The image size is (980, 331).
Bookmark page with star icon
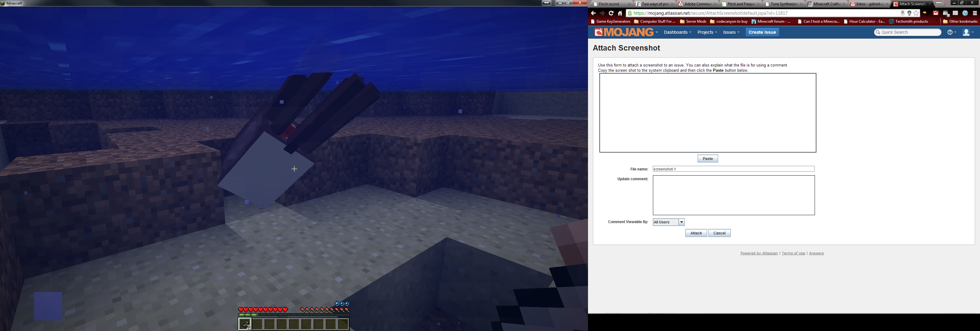coord(916,13)
